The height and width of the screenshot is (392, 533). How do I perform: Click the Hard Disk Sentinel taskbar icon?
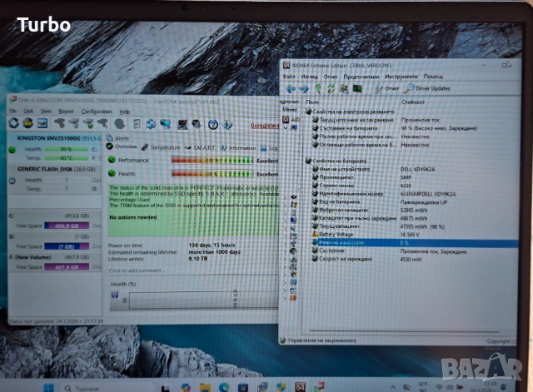pos(319,386)
